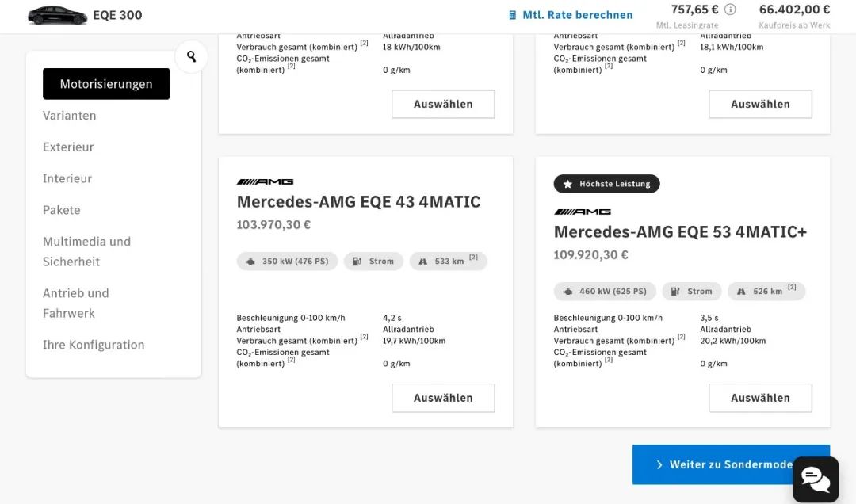Click the price 109.920,30 €
Viewport: 856px width, 504px height.
(590, 254)
